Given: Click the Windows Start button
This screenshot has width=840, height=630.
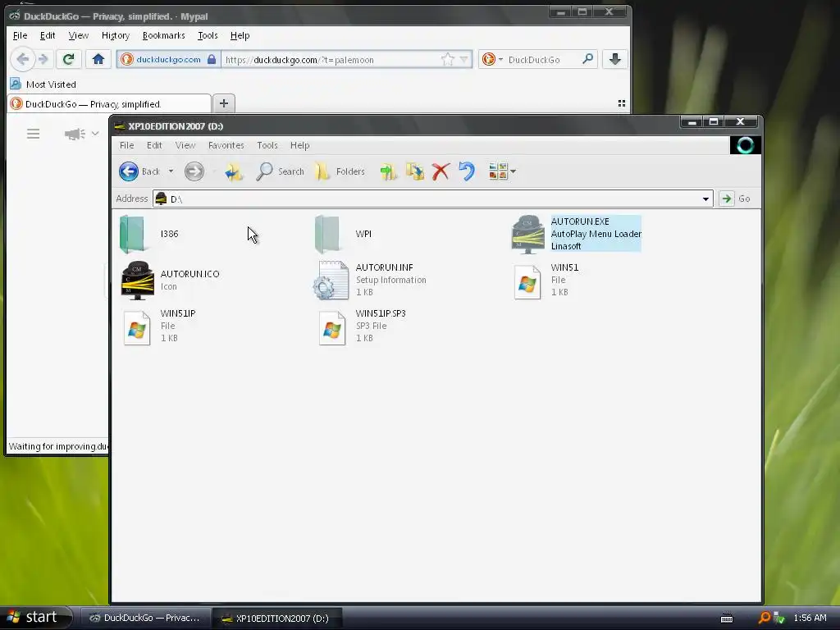Looking at the screenshot, I should [36, 618].
